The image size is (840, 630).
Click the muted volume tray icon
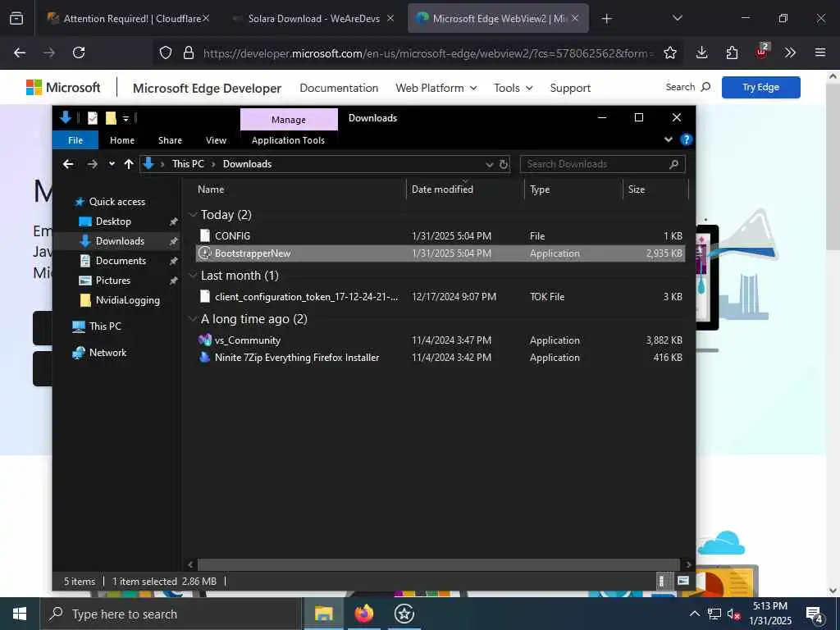click(x=734, y=614)
